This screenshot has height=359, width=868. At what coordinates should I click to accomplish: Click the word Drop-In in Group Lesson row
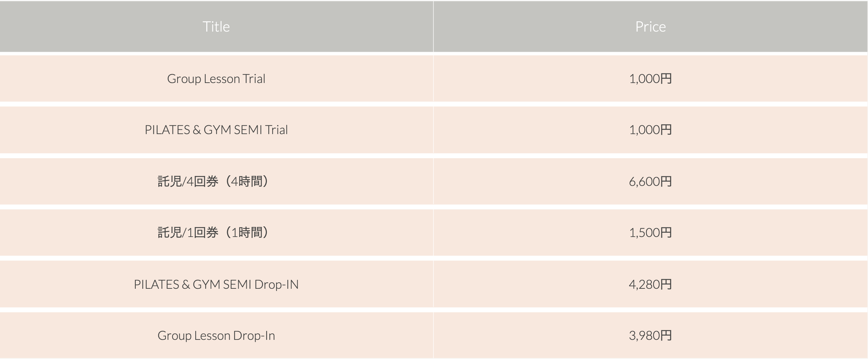pyautogui.click(x=254, y=335)
